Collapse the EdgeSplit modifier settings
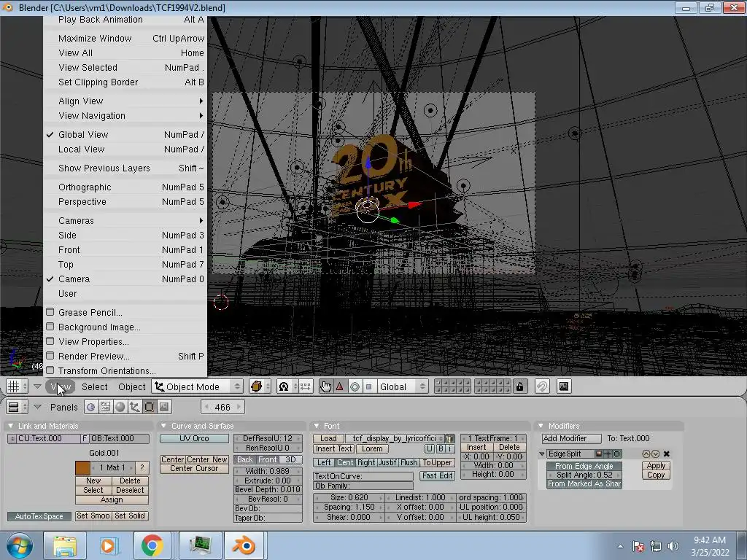 [x=542, y=454]
